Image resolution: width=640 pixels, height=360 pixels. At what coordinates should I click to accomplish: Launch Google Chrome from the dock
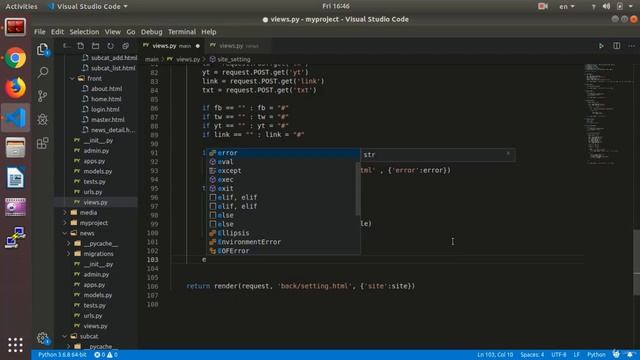16,58
